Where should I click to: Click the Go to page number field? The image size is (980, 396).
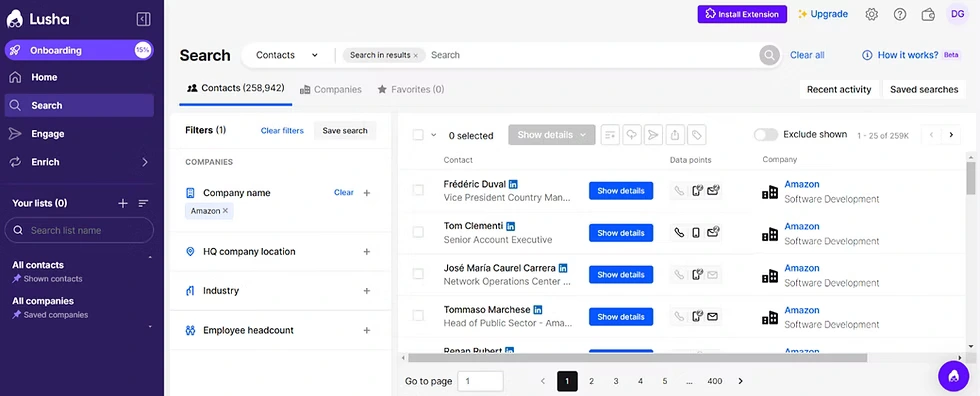pyautogui.click(x=480, y=381)
